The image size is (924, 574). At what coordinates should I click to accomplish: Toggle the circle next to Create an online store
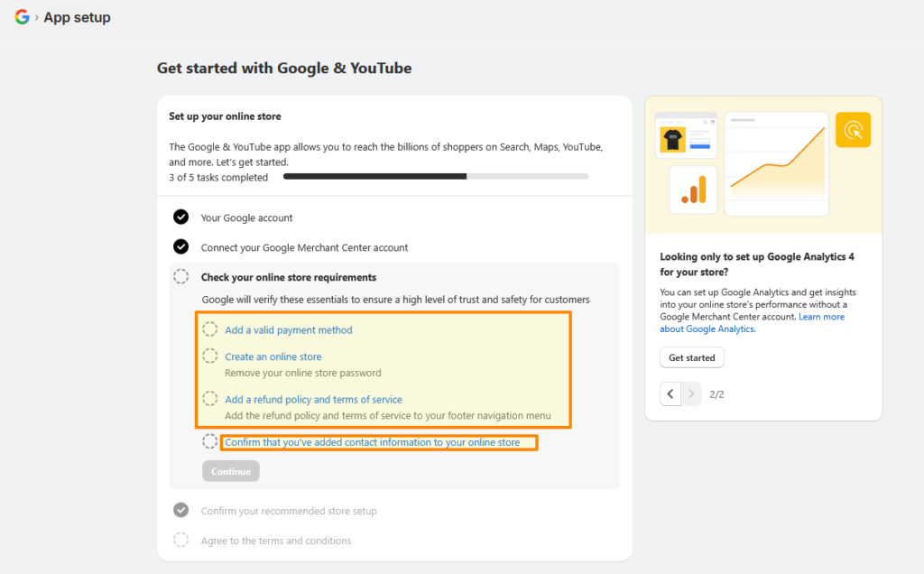210,356
